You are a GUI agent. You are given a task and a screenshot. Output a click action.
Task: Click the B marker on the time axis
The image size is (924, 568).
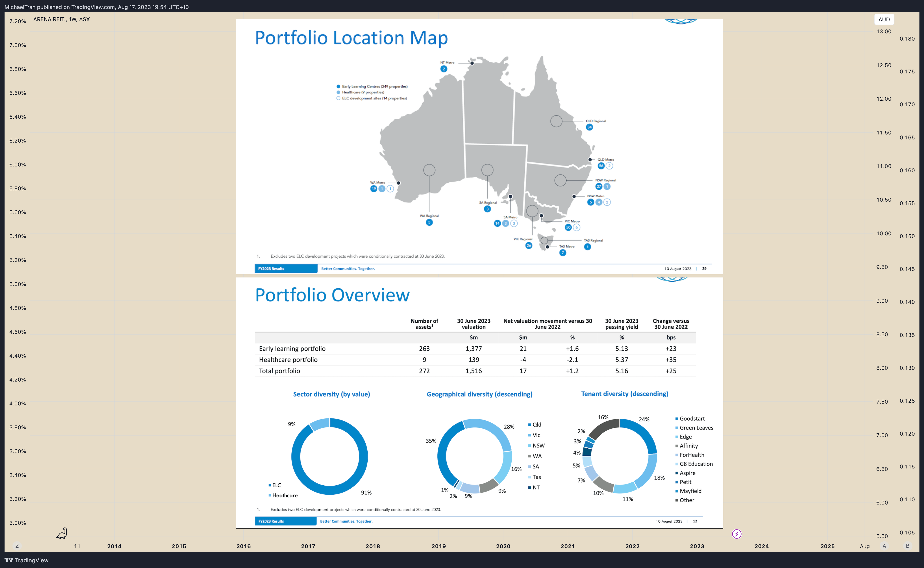pyautogui.click(x=908, y=546)
